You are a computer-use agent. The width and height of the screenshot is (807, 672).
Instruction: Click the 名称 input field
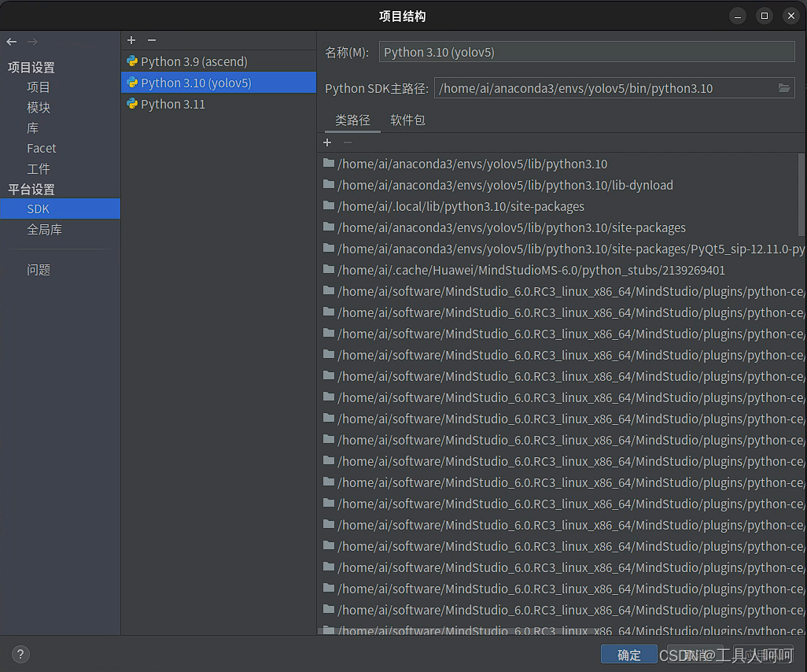click(587, 52)
